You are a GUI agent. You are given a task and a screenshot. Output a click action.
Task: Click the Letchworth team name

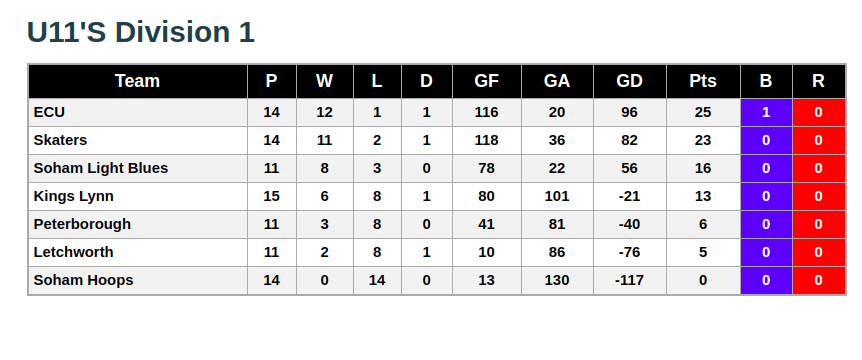pyautogui.click(x=73, y=252)
